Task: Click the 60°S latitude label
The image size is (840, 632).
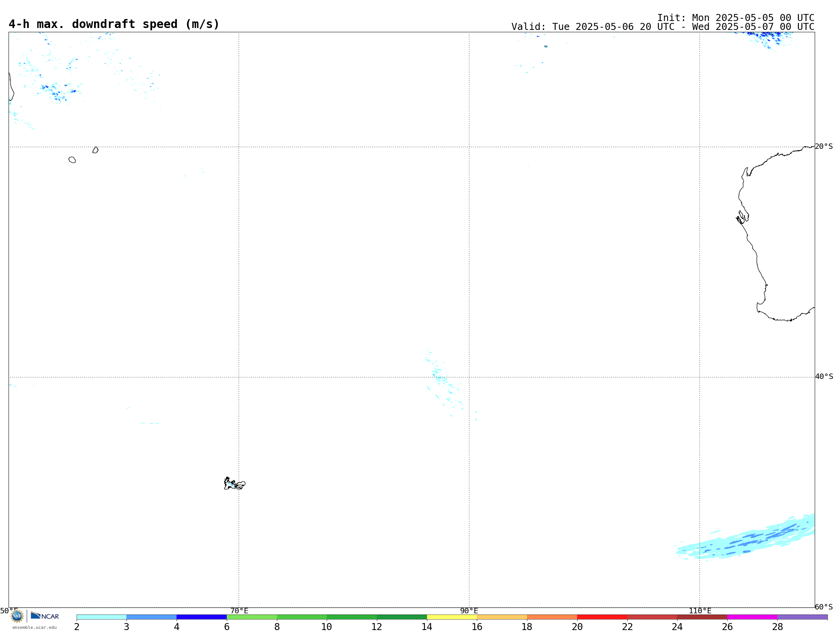Action: pyautogui.click(x=824, y=607)
